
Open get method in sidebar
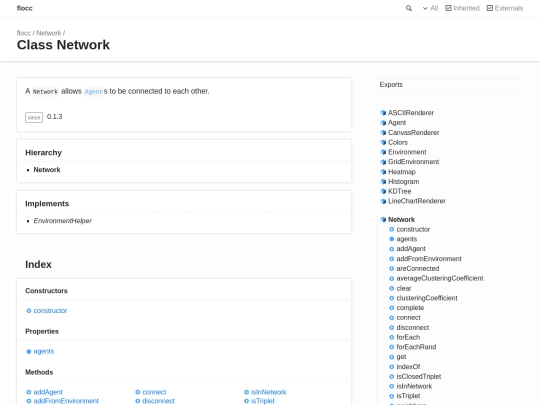[401, 357]
